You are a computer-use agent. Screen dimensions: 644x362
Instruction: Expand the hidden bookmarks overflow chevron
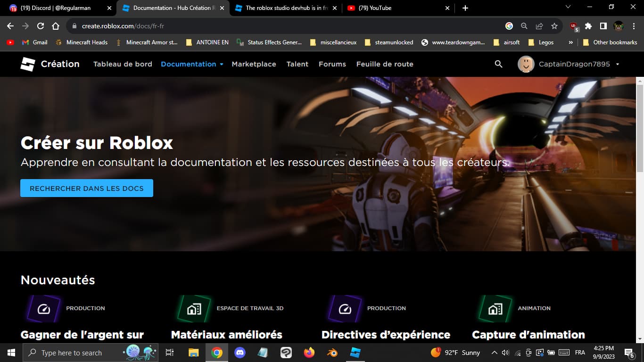[x=571, y=42]
